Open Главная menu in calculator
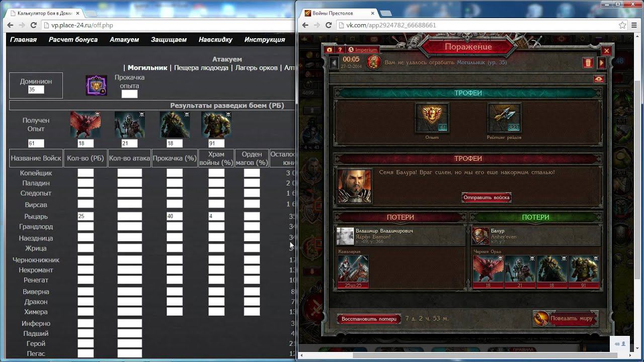Viewport: 644px width, 362px height. (x=24, y=40)
